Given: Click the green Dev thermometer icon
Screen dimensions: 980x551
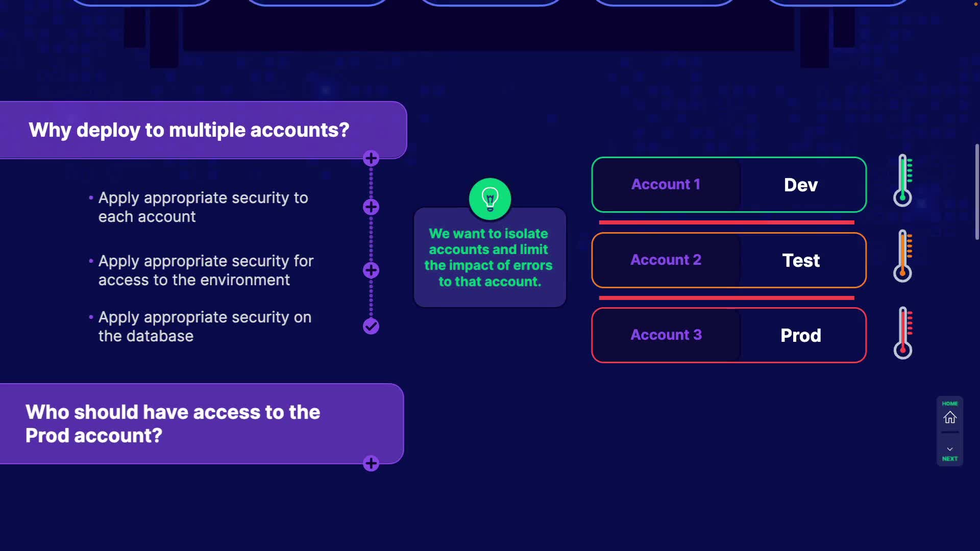Looking at the screenshot, I should click(x=903, y=180).
